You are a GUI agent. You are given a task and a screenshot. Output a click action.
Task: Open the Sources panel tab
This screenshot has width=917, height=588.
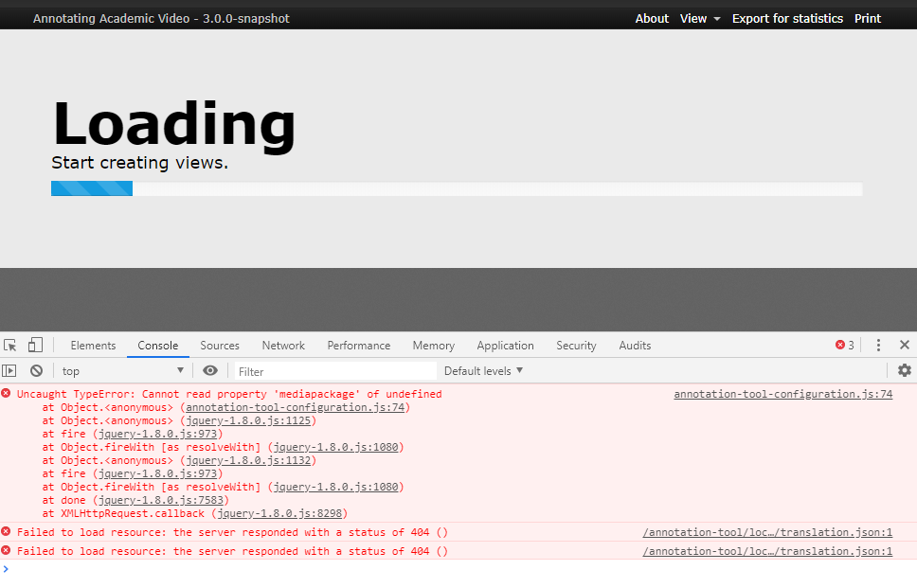pyautogui.click(x=220, y=345)
